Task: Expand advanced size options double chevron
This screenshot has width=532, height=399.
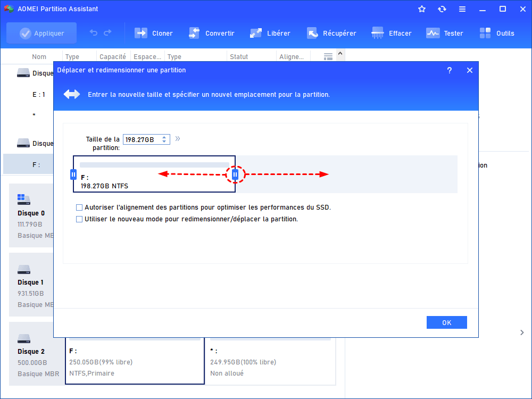Action: click(178, 139)
